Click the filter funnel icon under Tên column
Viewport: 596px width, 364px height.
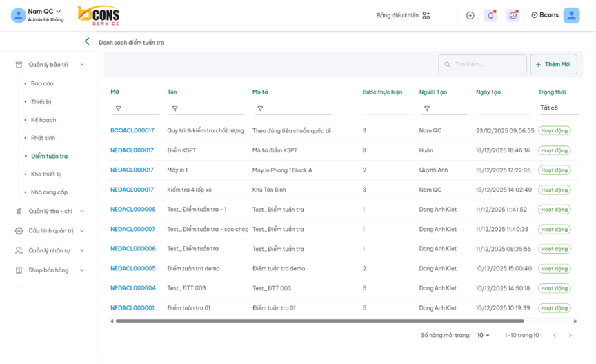click(x=175, y=109)
